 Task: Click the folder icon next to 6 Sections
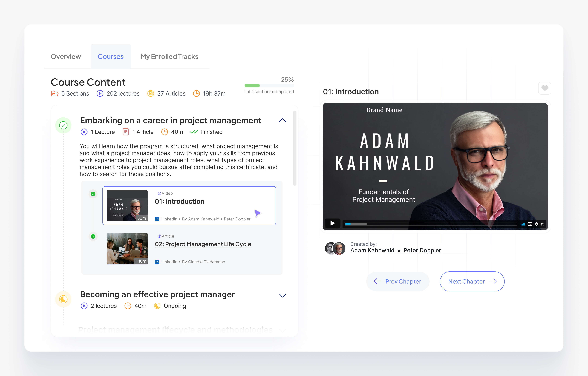55,93
